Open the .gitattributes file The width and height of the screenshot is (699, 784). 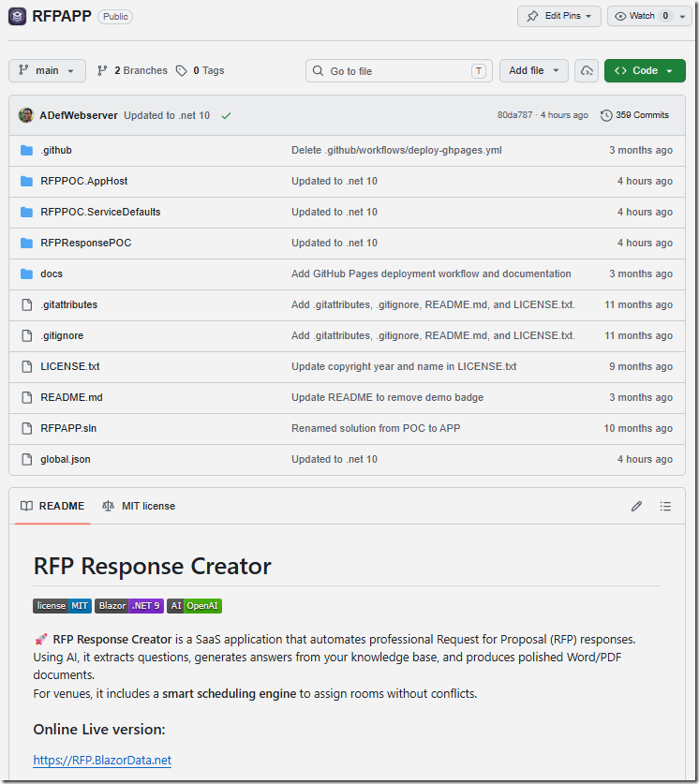pos(69,304)
